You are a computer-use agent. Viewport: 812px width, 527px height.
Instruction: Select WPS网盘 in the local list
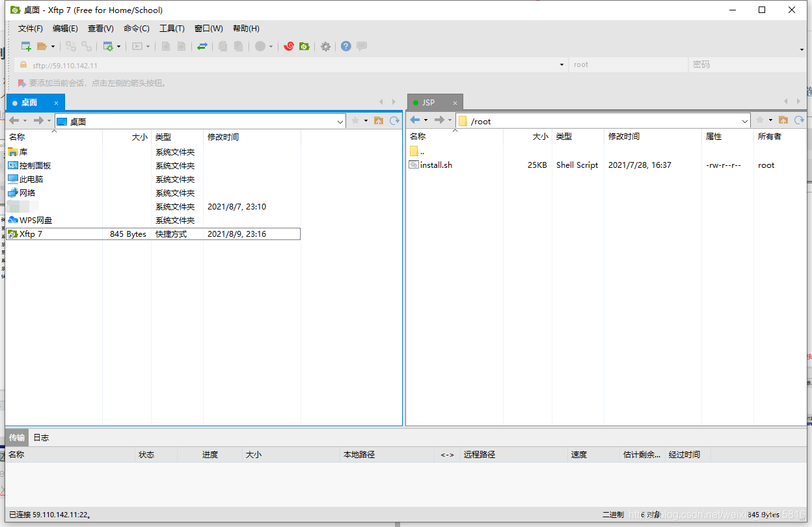point(30,220)
